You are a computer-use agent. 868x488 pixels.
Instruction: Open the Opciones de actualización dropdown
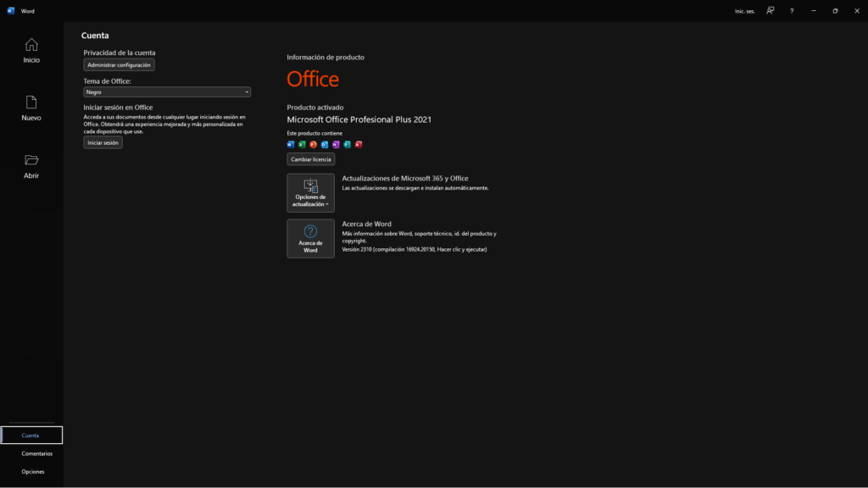pyautogui.click(x=310, y=193)
